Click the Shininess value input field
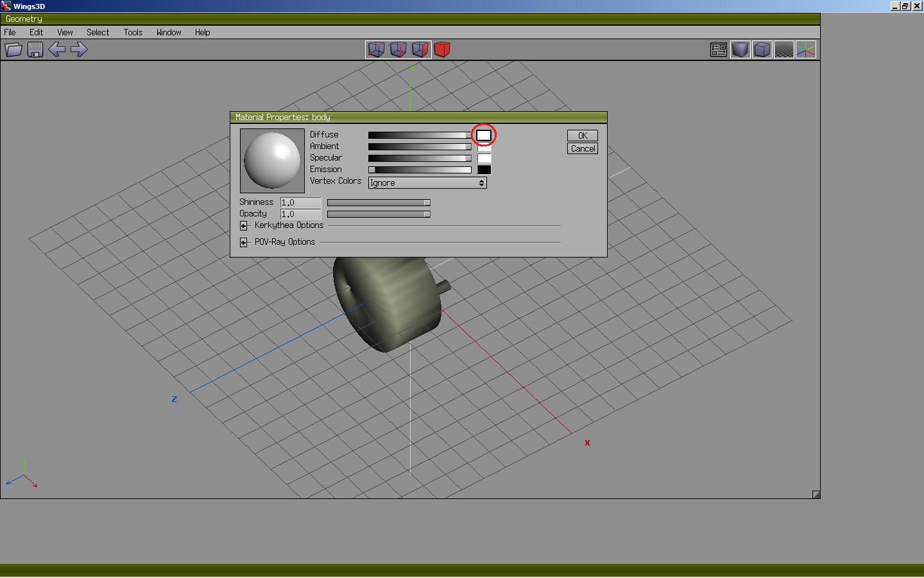Image resolution: width=924 pixels, height=578 pixels. (x=300, y=202)
